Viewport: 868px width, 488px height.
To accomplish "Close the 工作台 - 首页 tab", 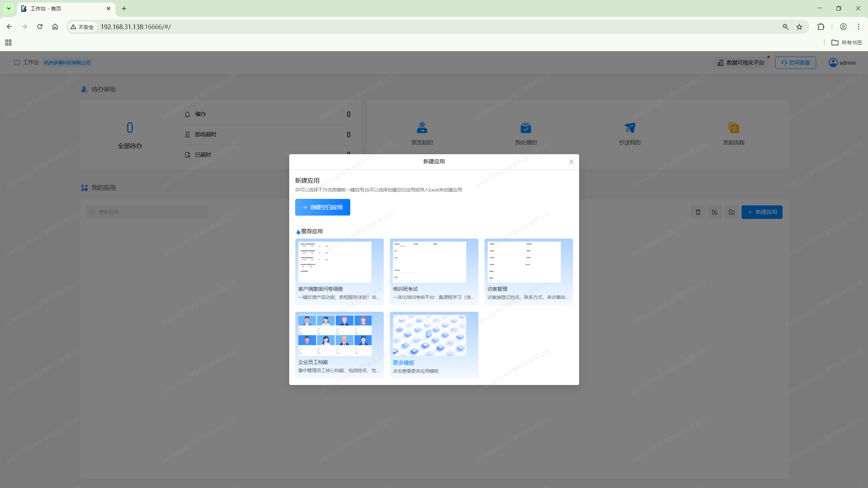I will coord(108,8).
